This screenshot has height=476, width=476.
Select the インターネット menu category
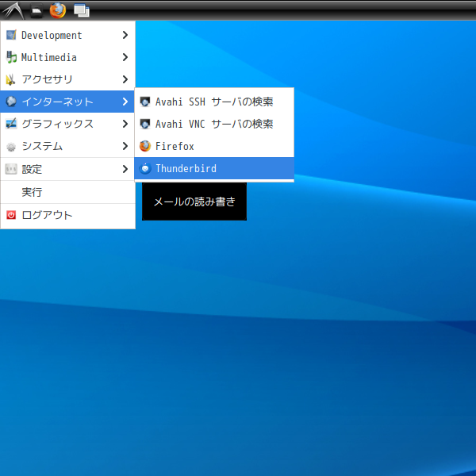67,102
